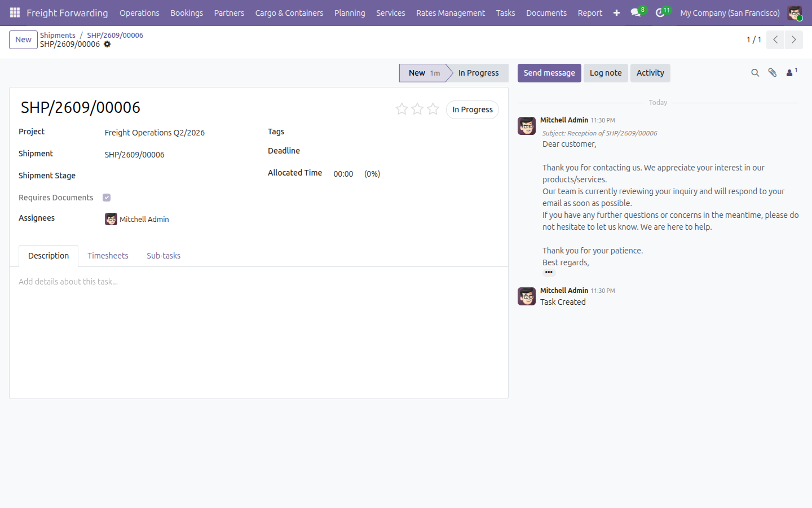Click the Deadline field
This screenshot has width=812, height=508.
coord(416,151)
